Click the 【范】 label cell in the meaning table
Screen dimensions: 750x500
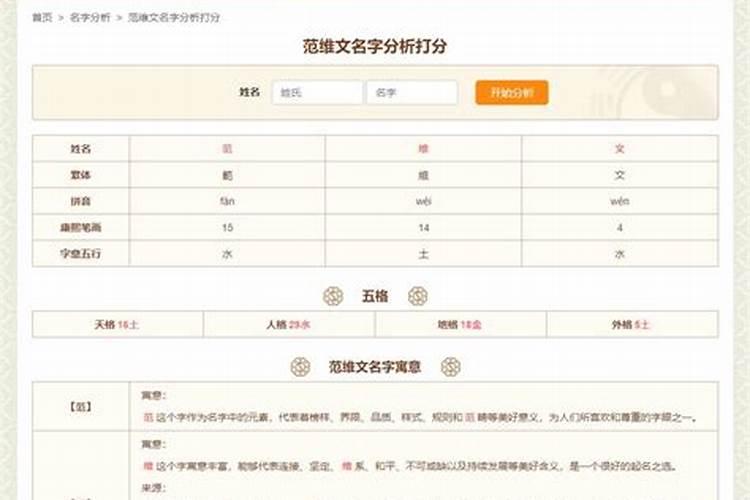coord(80,407)
